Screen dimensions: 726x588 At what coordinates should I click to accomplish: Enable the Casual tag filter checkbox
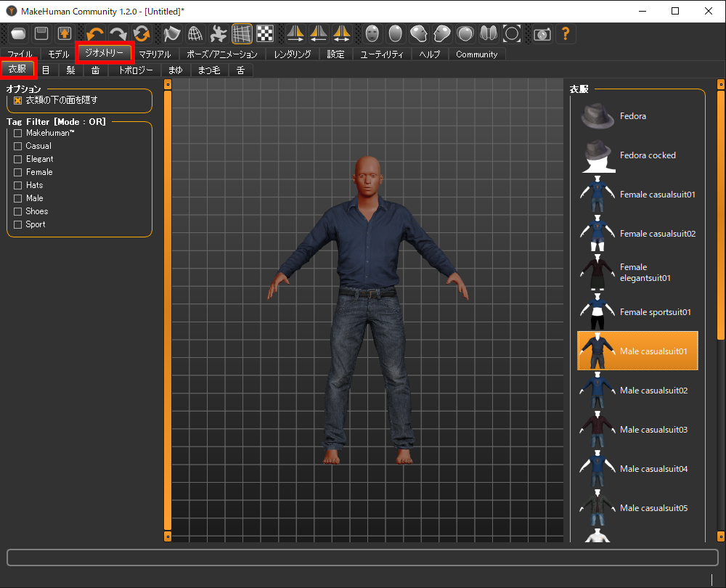pyautogui.click(x=18, y=146)
